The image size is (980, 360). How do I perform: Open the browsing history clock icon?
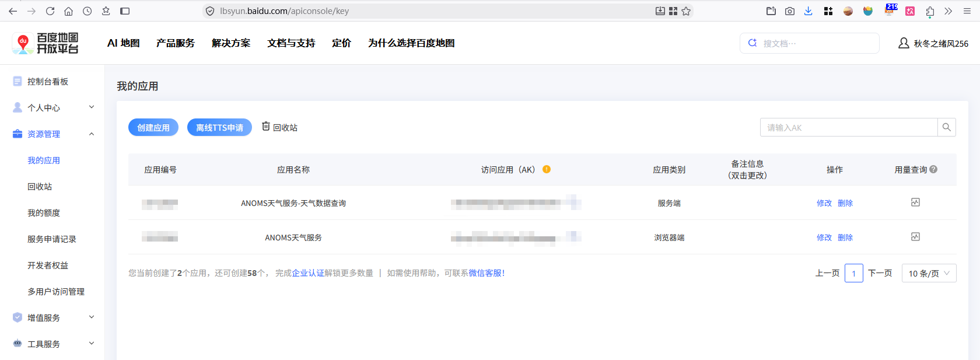pyautogui.click(x=87, y=11)
